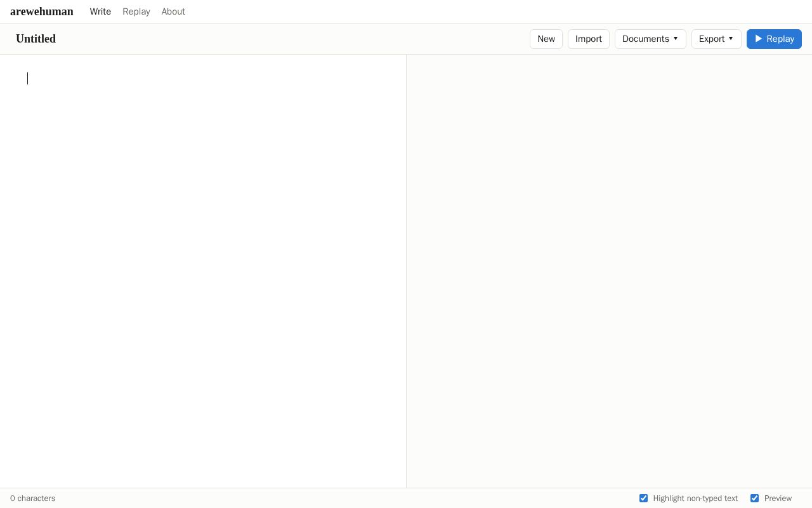Switch to the Replay nav tab
The width and height of the screenshot is (812, 508).
pyautogui.click(x=136, y=11)
